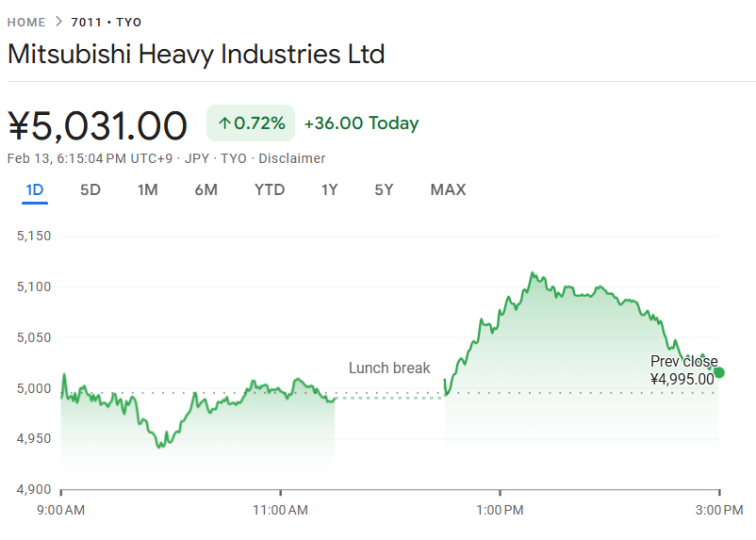Switch to the 5D chart range
The width and height of the screenshot is (756, 540).
click(90, 190)
